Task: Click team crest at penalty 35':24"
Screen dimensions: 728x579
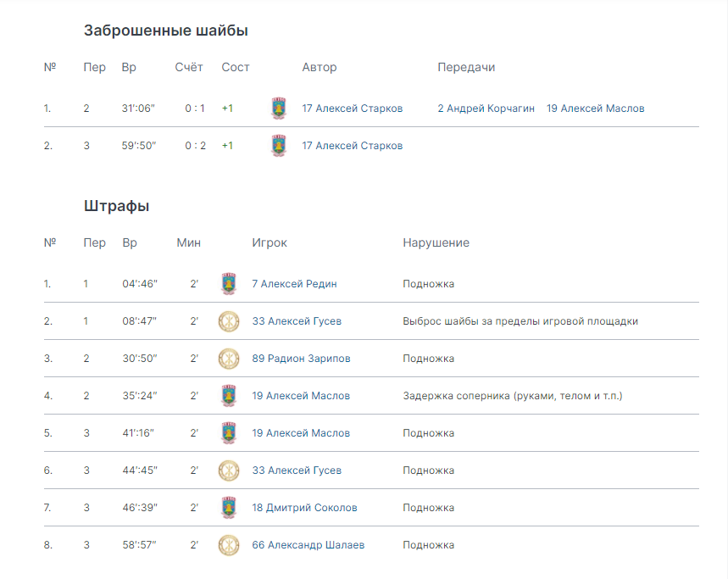Action: point(229,396)
